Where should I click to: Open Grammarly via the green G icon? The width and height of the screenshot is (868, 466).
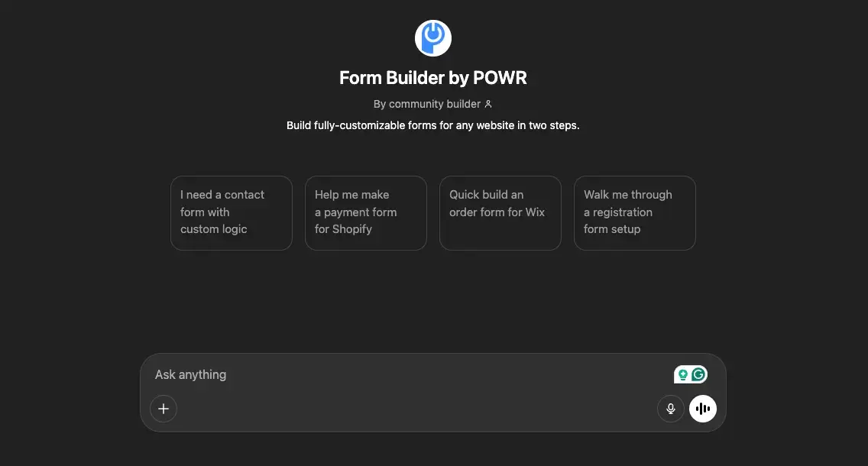(x=697, y=374)
